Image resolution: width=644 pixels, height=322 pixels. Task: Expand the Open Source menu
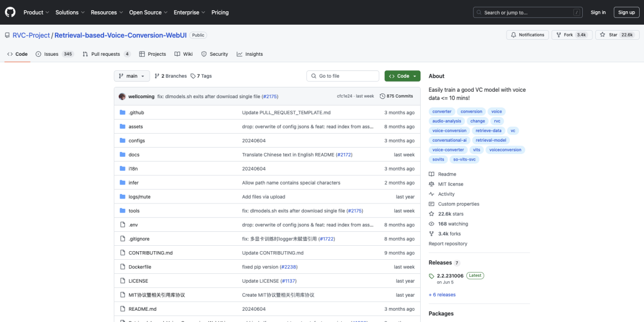click(x=148, y=12)
